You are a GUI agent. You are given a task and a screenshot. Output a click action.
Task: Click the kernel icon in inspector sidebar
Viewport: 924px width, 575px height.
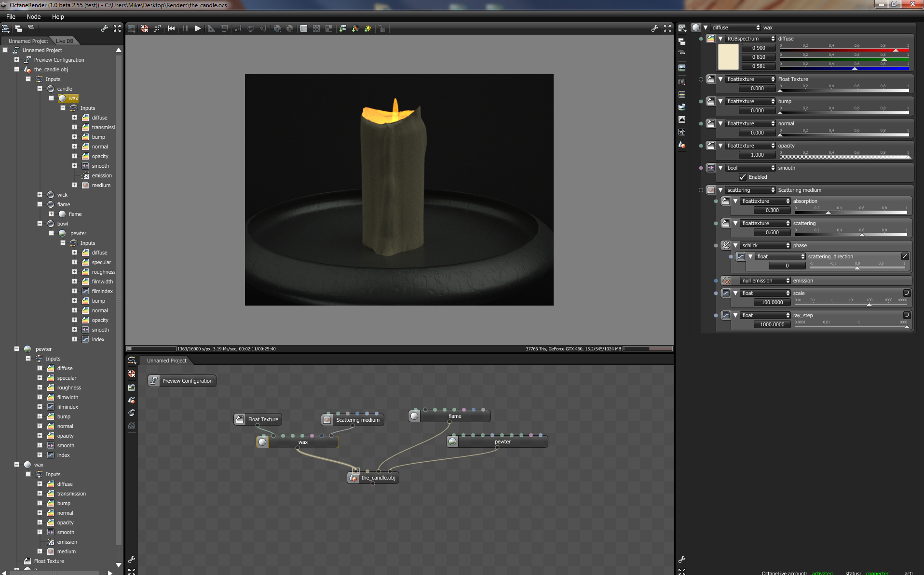pyautogui.click(x=682, y=132)
